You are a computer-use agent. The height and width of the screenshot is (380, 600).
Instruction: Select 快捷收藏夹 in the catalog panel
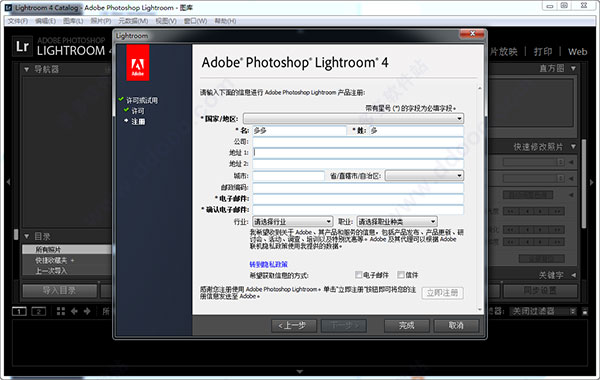click(67, 260)
